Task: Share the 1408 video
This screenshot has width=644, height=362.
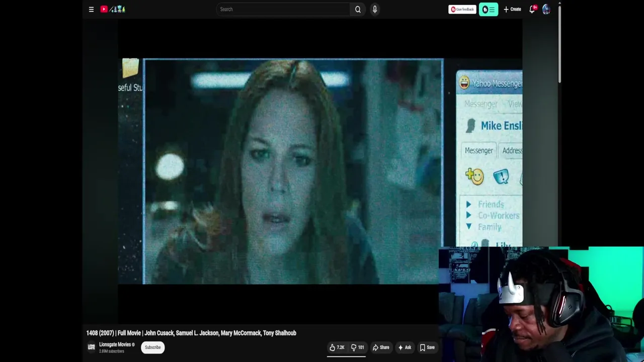Action: 381,347
